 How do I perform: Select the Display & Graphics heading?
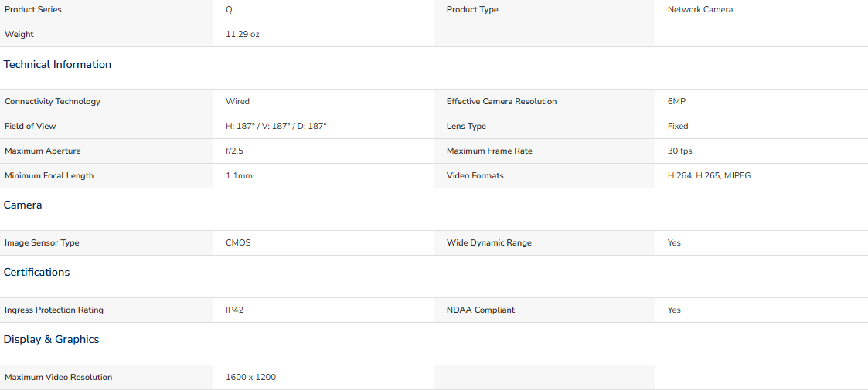[x=52, y=339]
